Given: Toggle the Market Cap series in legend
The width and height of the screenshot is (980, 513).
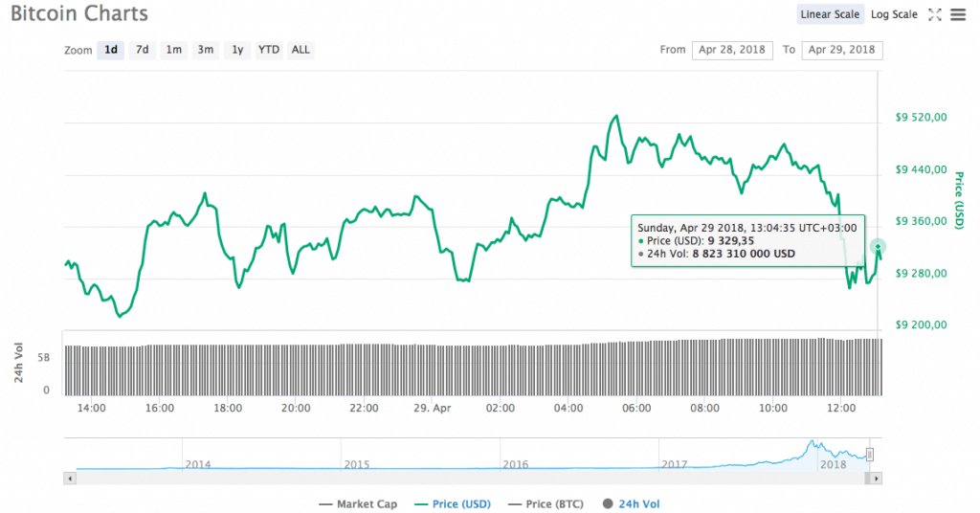Looking at the screenshot, I should point(358,503).
